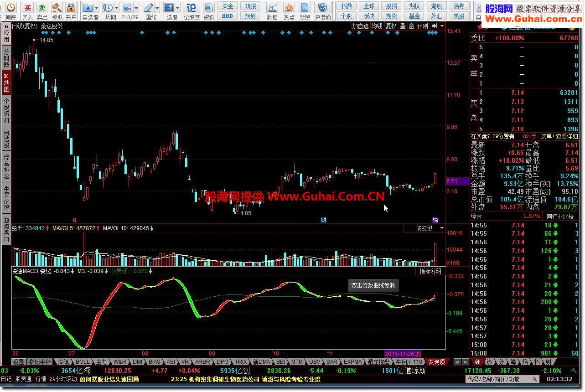This screenshot has width=585, height=392.
Task: Toggle 均线 moving averages in chart header
Action: pyautogui.click(x=377, y=26)
